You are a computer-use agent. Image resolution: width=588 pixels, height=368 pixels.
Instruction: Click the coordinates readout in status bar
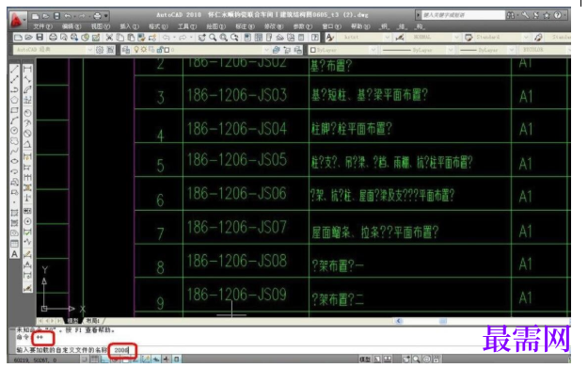(35, 360)
